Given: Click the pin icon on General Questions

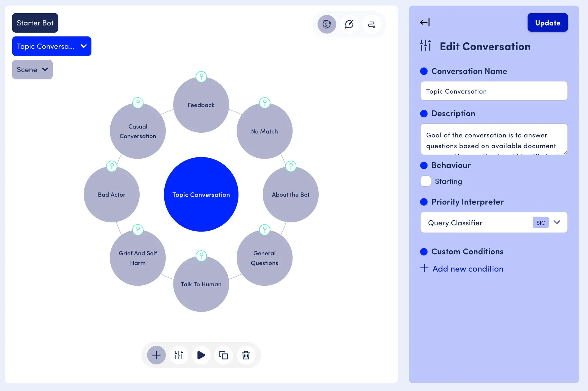Looking at the screenshot, I should point(265,229).
